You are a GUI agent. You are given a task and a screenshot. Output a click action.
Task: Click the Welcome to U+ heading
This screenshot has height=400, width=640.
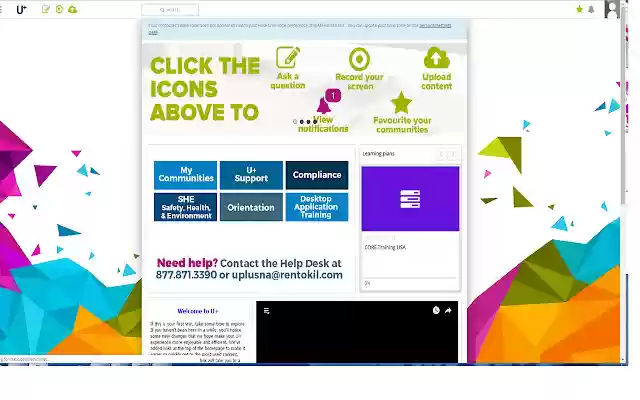pos(198,311)
